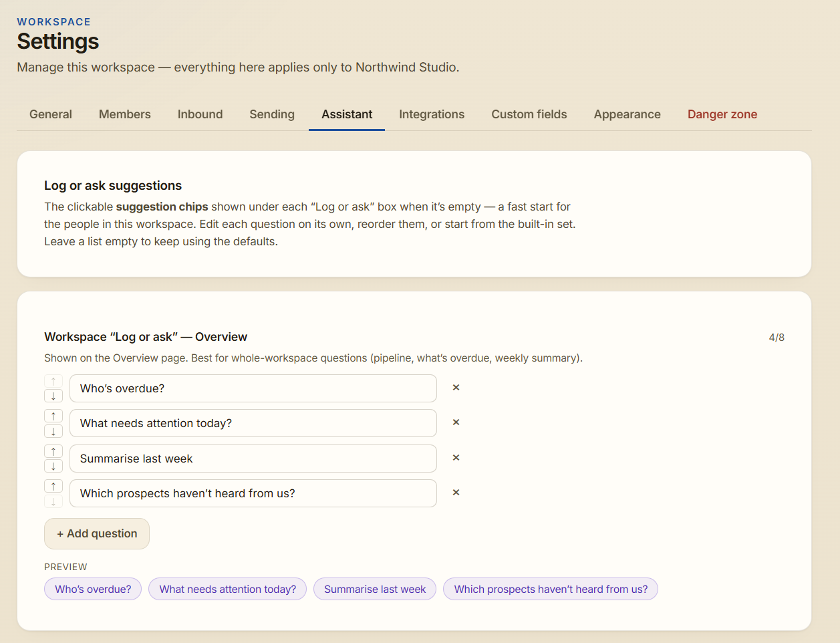
Task: Click the "Which prospects haven't heard from us?" preview chip
Action: (551, 589)
